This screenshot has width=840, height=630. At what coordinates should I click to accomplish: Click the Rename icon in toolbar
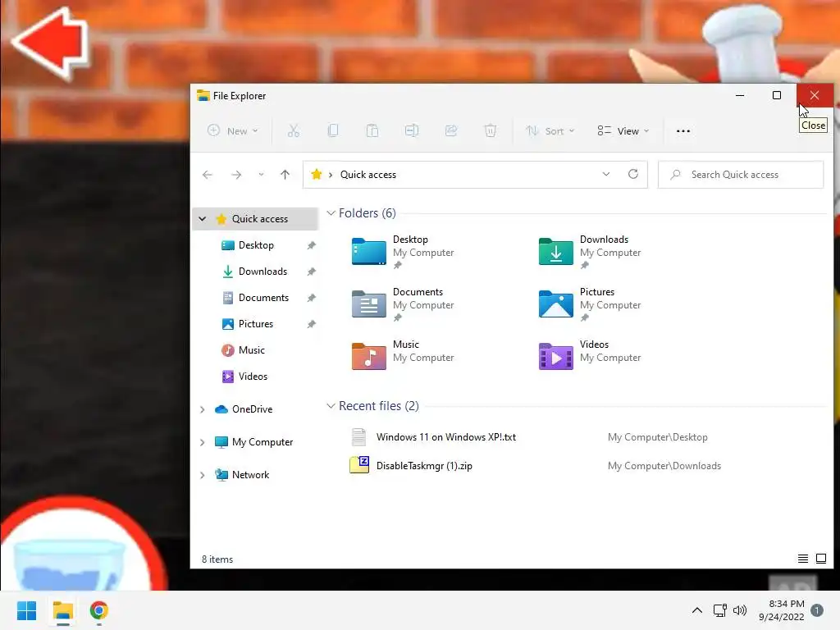click(x=412, y=130)
